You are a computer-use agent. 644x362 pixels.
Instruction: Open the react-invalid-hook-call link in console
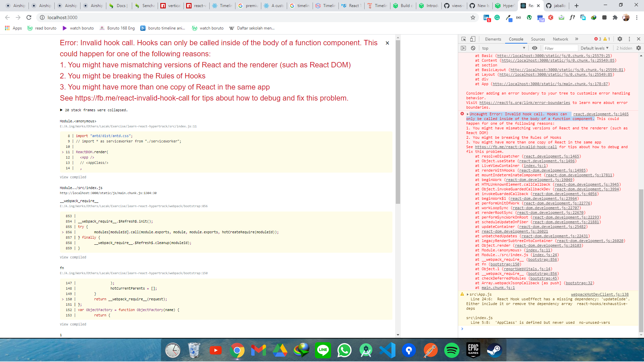pos(516,147)
